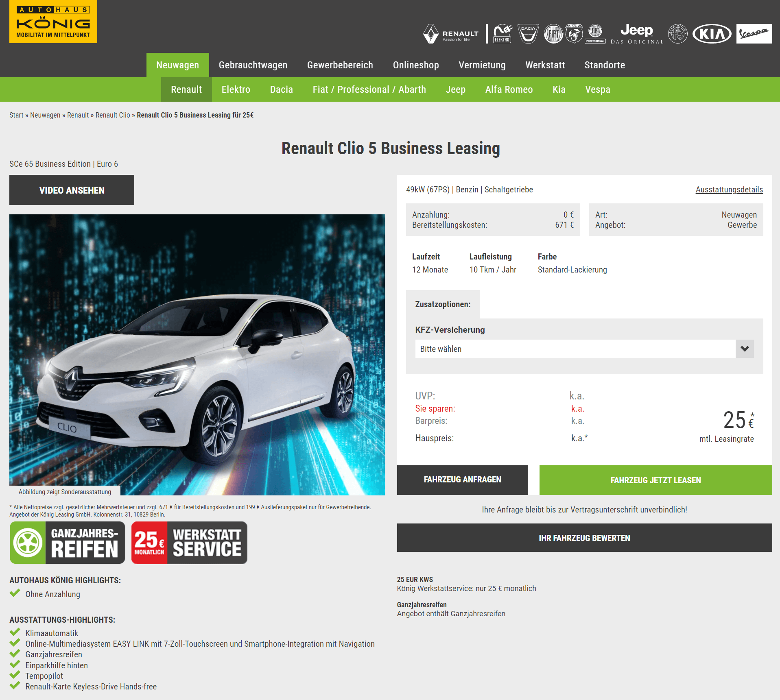Click the 'Hauspreis:' label
The height and width of the screenshot is (700, 780).
[435, 438]
